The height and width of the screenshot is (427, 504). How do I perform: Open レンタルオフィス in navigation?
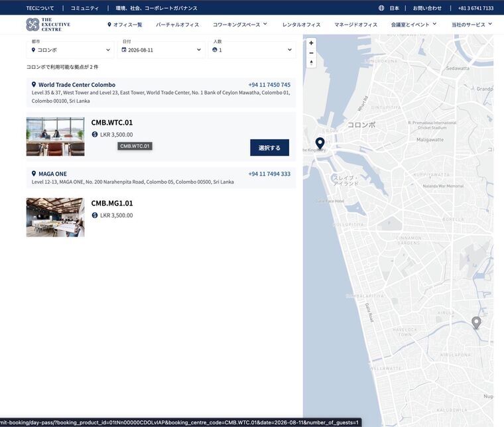point(301,25)
